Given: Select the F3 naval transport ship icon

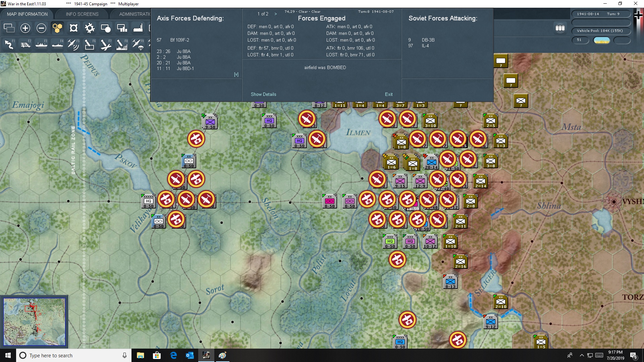Looking at the screenshot, I should 41,45.
